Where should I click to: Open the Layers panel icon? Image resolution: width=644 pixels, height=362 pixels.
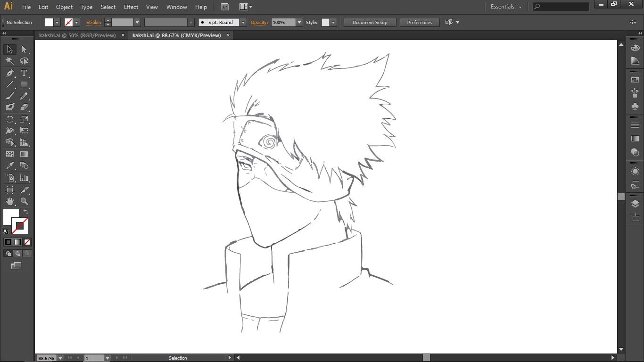pyautogui.click(x=635, y=204)
